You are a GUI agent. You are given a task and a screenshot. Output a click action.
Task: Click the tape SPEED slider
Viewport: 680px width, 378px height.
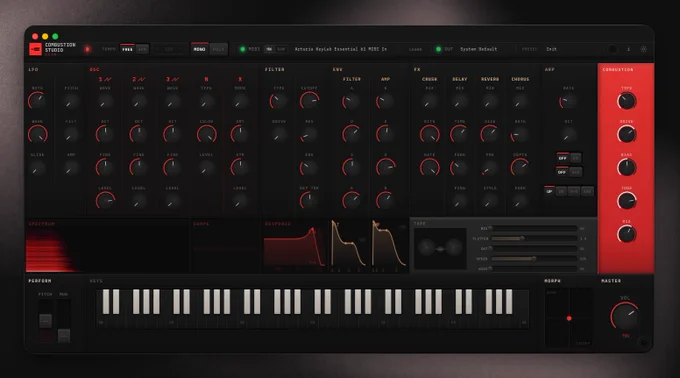coord(534,259)
